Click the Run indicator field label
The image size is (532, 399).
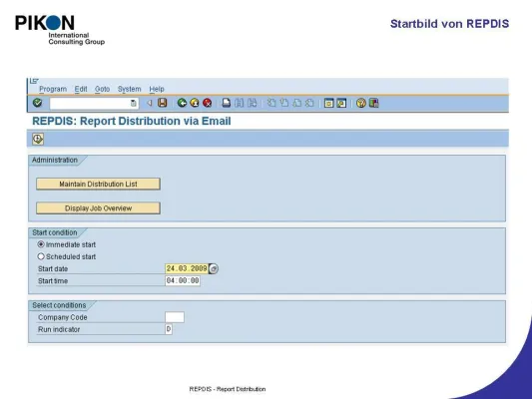pos(59,329)
